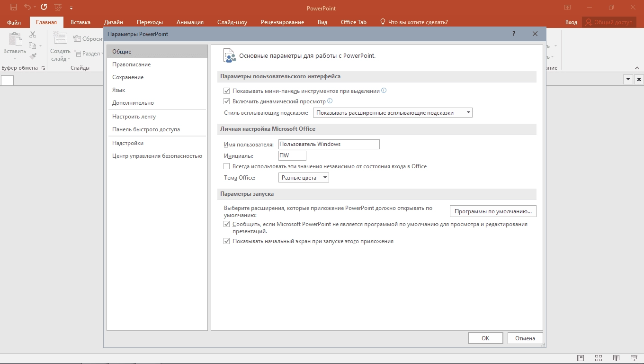
Task: Click the lightbulb Tell Me icon
Action: coord(383,22)
